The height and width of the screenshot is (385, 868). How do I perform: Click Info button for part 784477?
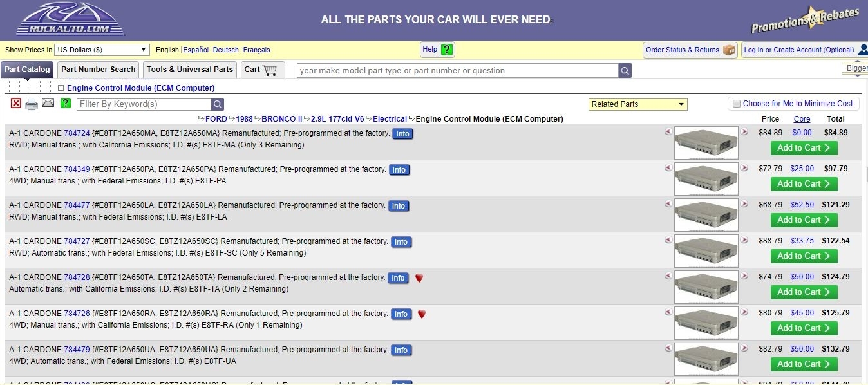(x=399, y=206)
